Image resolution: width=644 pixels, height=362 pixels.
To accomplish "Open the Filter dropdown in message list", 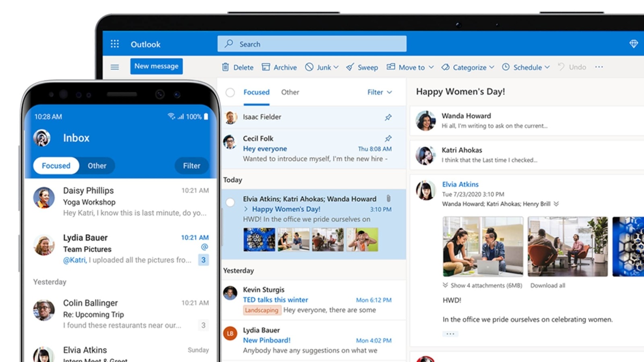I will tap(380, 92).
